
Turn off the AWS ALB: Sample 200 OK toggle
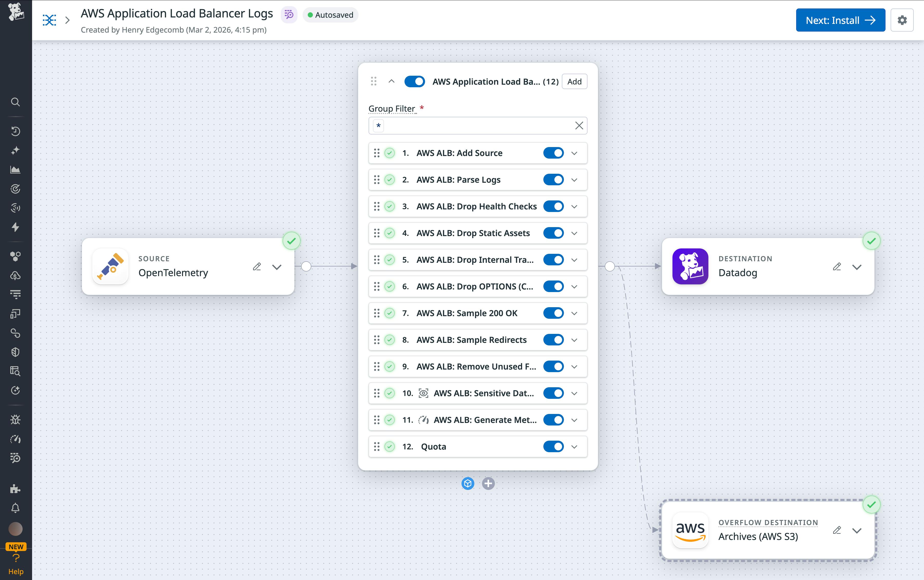point(553,313)
